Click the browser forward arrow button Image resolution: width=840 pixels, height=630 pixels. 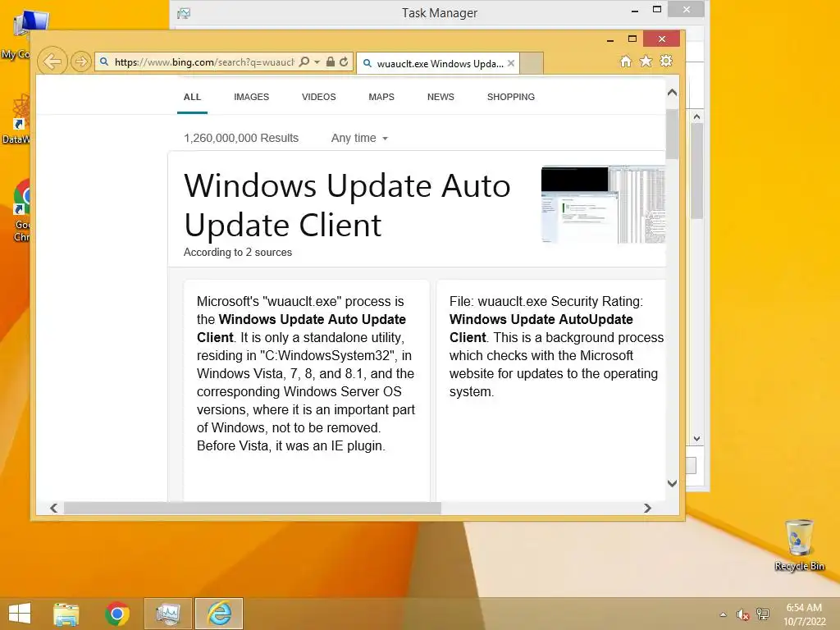click(81, 62)
